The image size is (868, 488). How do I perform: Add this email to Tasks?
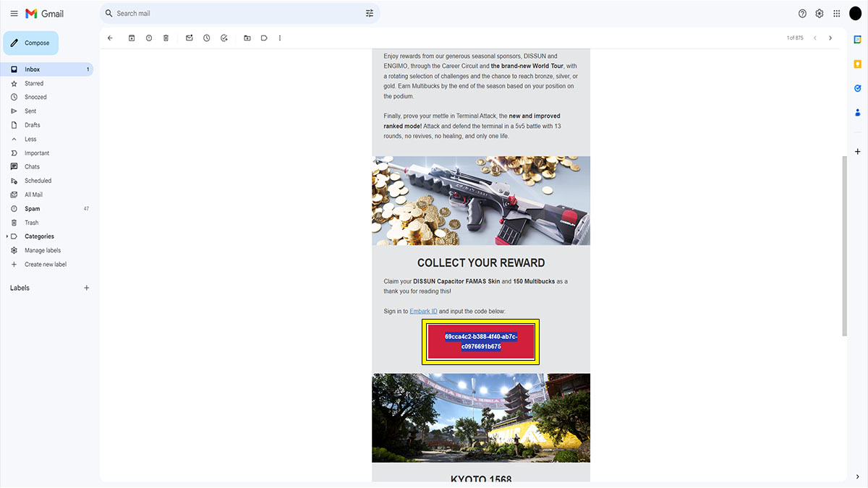(x=224, y=38)
